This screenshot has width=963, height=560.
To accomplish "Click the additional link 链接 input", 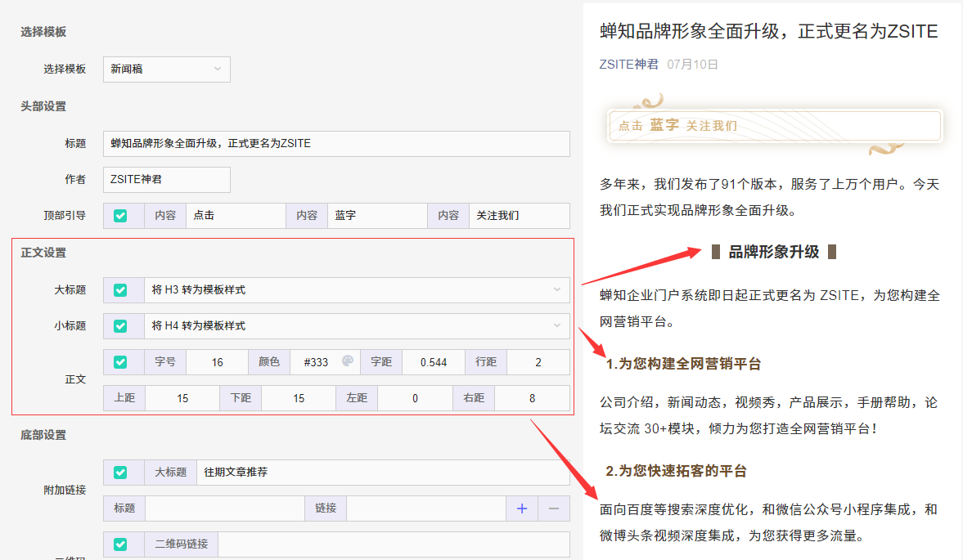I will 426,508.
